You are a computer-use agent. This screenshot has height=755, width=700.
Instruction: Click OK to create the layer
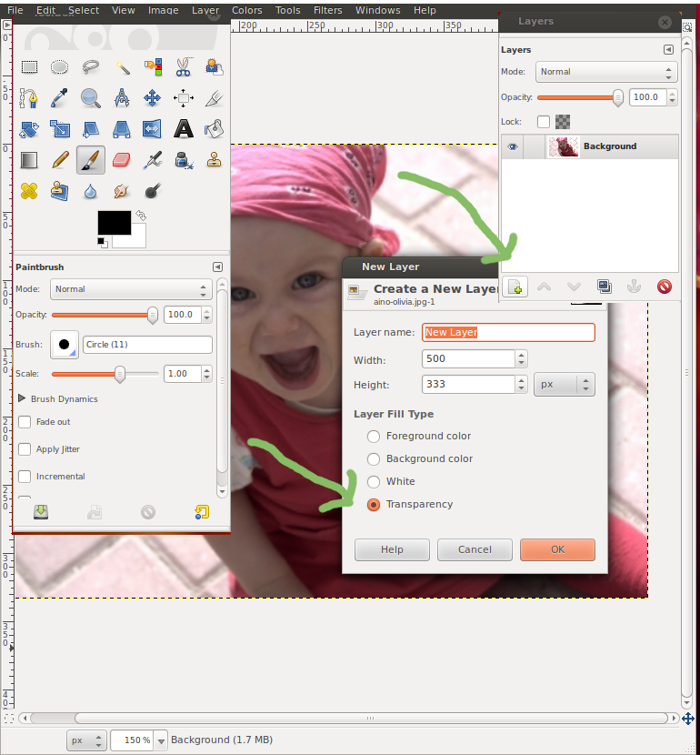coord(557,549)
